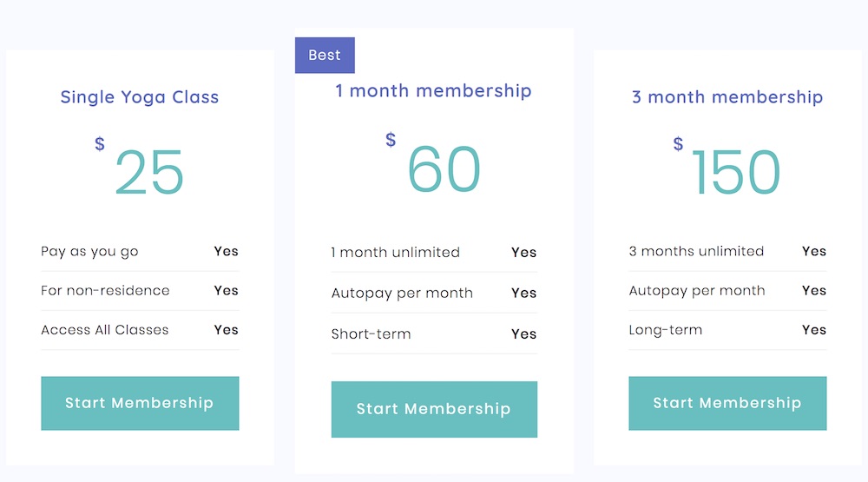The height and width of the screenshot is (482, 868).
Task: Select the Single Yoga Class heading
Action: [140, 97]
